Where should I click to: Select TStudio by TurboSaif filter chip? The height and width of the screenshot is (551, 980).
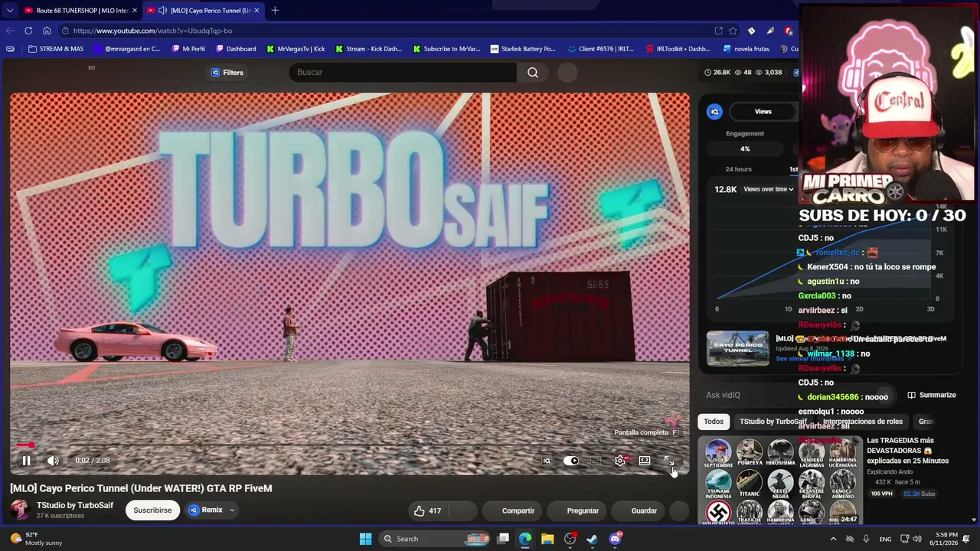point(773,422)
